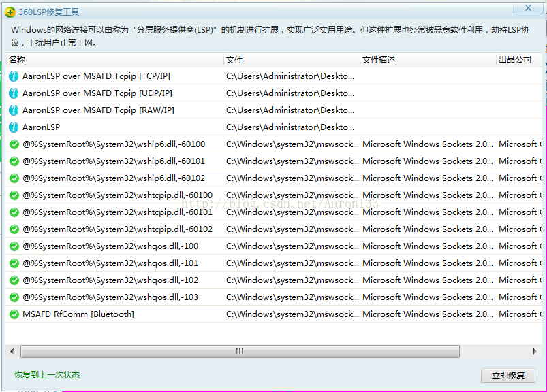Click file description in MSAFD RfComm row
Screen dimensions: 547x392
(428, 314)
